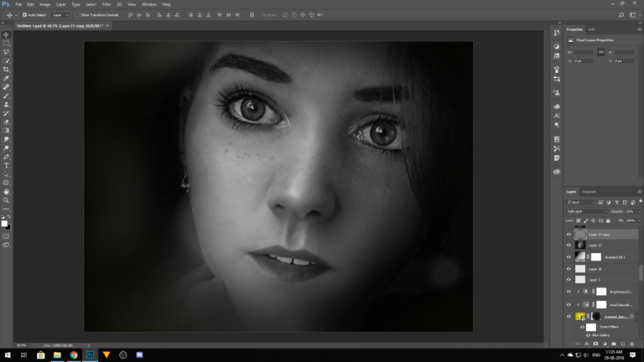Open the Filter menu
The width and height of the screenshot is (644, 362).
106,4
